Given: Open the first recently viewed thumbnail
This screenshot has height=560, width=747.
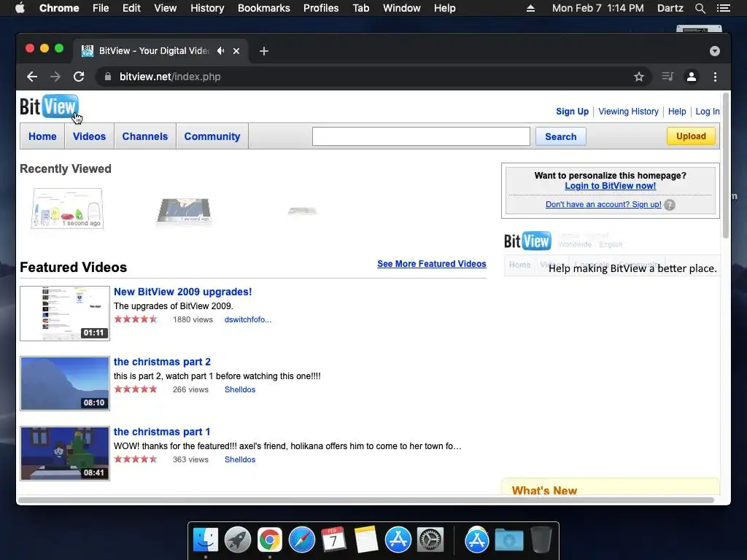Looking at the screenshot, I should pyautogui.click(x=67, y=209).
